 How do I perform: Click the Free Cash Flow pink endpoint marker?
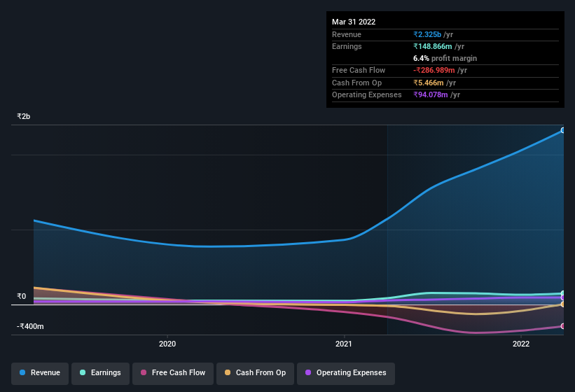click(563, 326)
